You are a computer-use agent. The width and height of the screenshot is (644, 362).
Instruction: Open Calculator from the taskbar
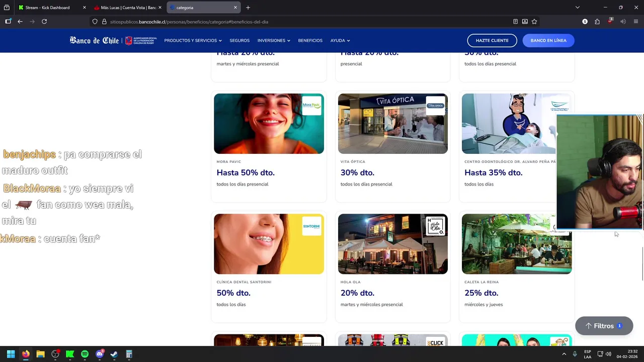click(x=129, y=354)
